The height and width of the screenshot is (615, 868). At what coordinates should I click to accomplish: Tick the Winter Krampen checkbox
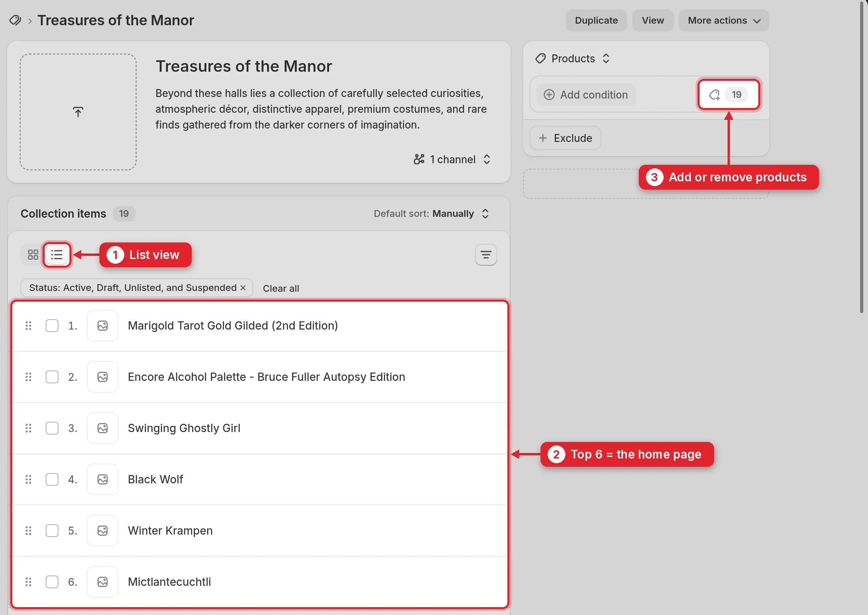coord(52,531)
